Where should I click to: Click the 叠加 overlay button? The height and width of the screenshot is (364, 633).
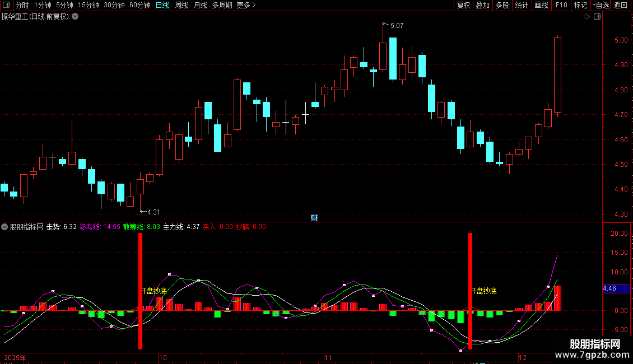[483, 5]
